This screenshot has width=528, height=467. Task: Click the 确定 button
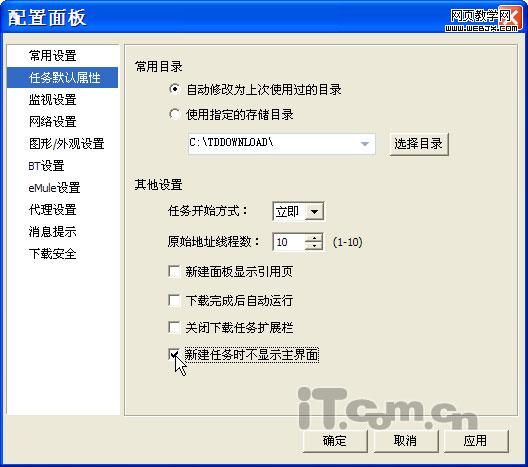coord(335,440)
